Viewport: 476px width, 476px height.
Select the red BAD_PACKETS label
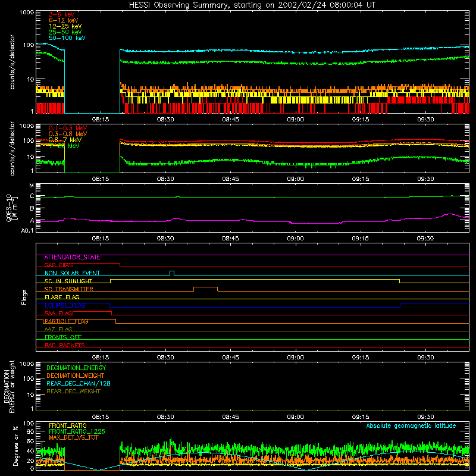65,346
